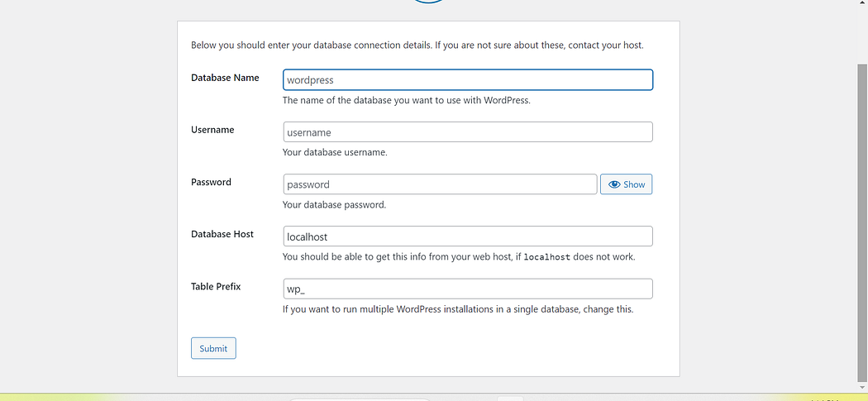Click hint about multiple WordPress installations

458,309
